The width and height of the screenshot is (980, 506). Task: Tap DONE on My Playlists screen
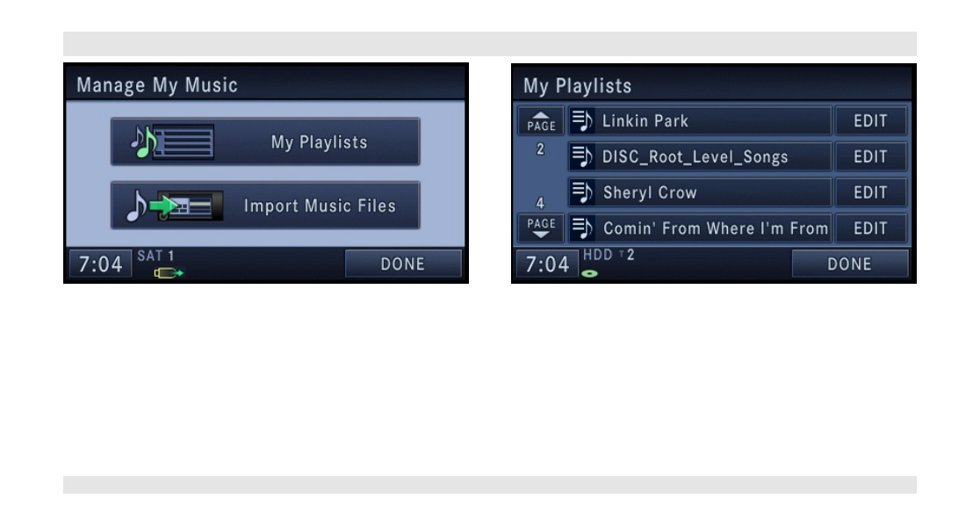click(x=849, y=264)
